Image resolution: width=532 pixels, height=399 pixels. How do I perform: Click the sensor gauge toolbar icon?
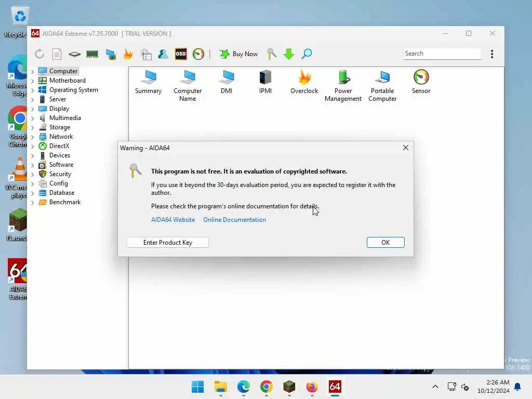pos(198,54)
